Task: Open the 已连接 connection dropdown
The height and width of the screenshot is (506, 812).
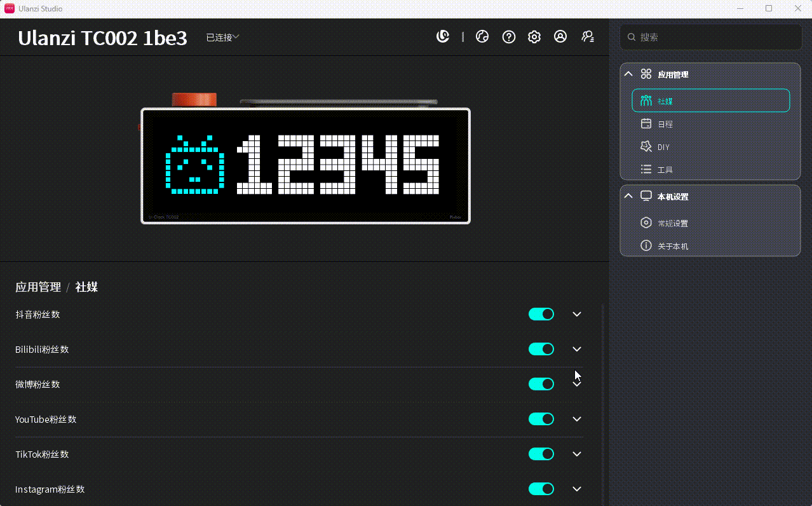Action: coord(222,38)
